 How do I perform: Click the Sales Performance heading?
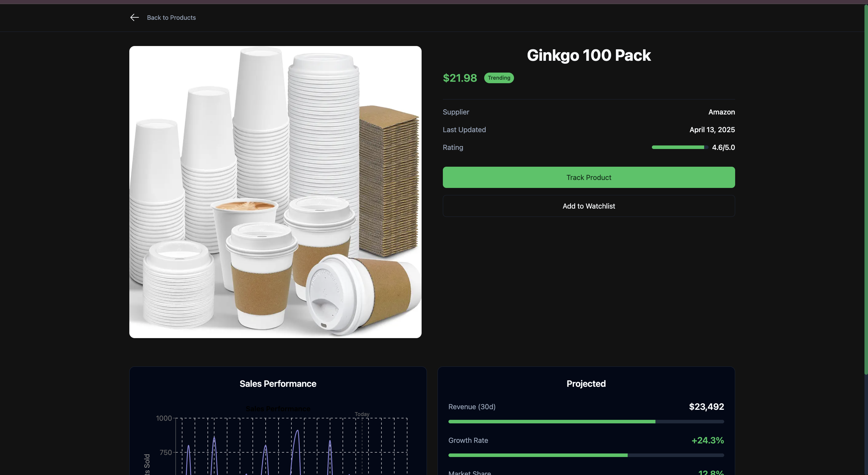tap(278, 384)
